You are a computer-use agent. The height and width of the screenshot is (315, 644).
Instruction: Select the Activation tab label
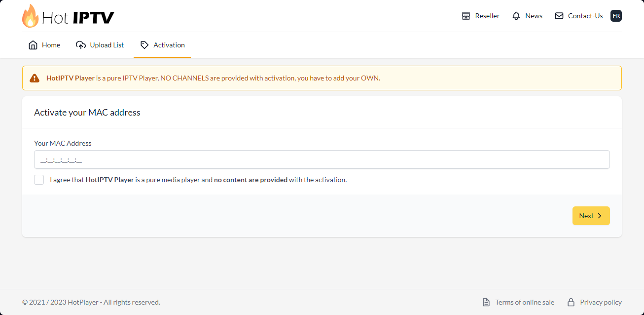[x=169, y=45]
